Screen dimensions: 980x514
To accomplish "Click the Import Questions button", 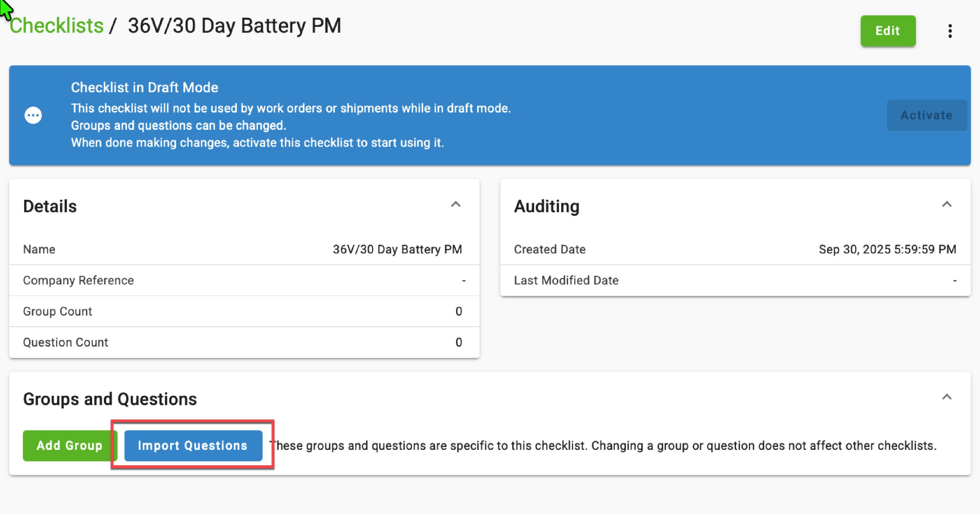I will tap(193, 445).
